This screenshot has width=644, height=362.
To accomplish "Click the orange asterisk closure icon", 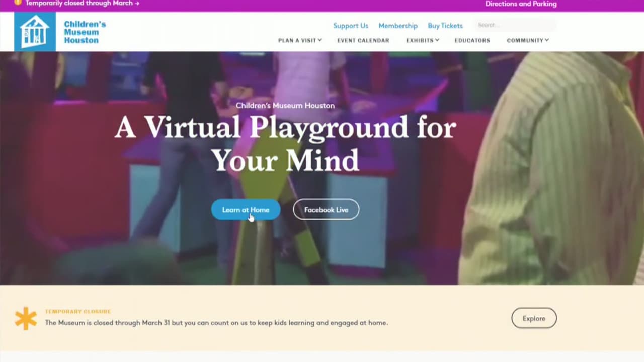I will [x=26, y=319].
